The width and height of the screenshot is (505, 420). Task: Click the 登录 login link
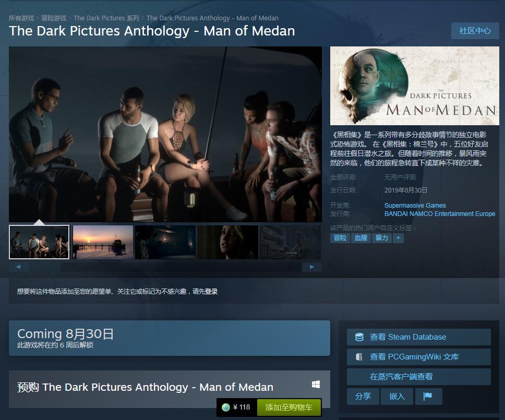pos(211,292)
